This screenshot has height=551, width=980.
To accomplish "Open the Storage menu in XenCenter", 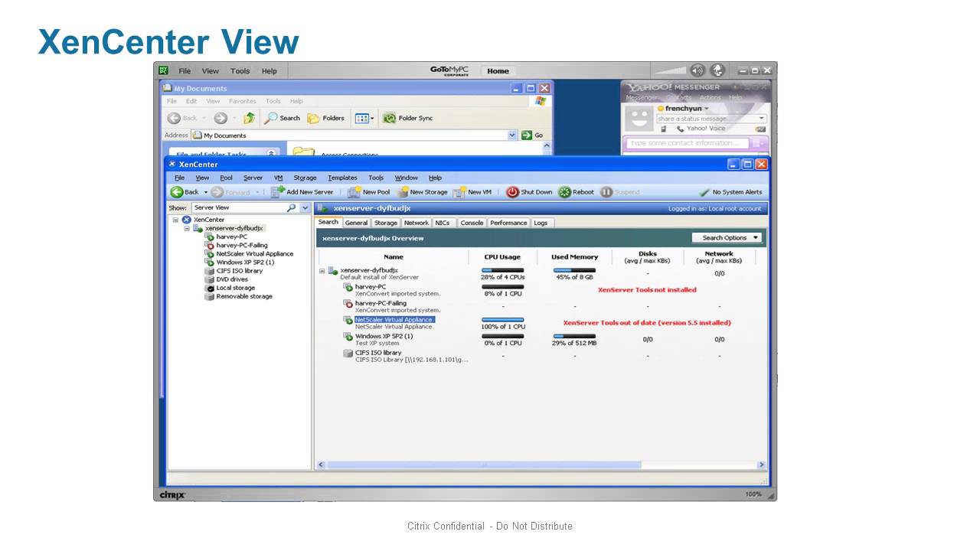I will pos(305,178).
